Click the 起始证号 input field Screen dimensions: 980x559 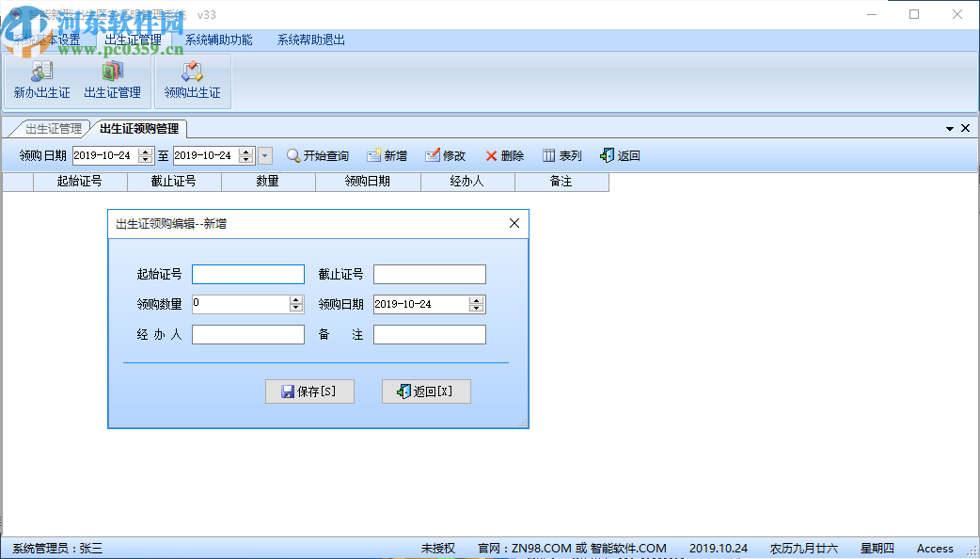(247, 274)
